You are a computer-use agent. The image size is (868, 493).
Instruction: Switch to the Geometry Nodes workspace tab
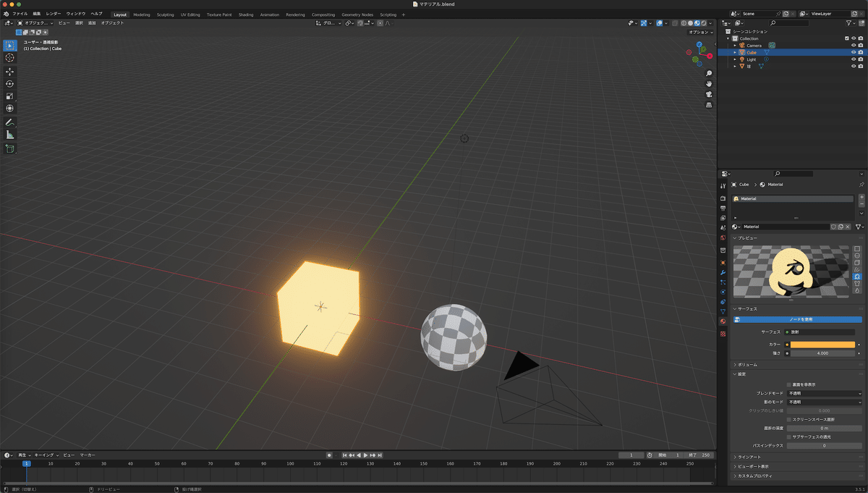(357, 14)
